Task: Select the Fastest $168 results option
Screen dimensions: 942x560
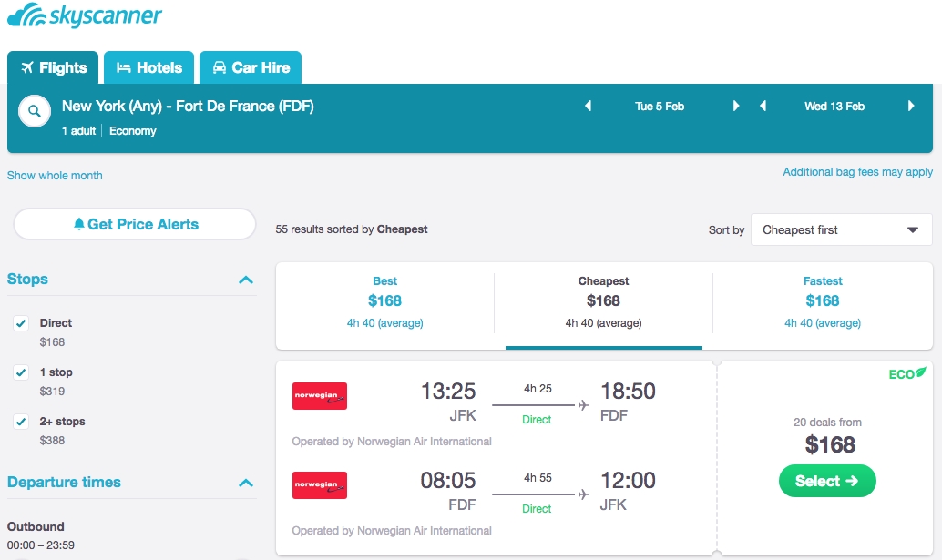Action: tap(823, 300)
